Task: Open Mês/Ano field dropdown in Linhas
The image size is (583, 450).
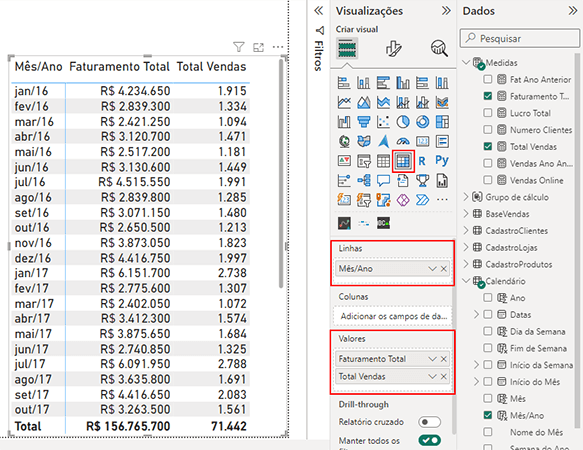Action: pyautogui.click(x=432, y=269)
